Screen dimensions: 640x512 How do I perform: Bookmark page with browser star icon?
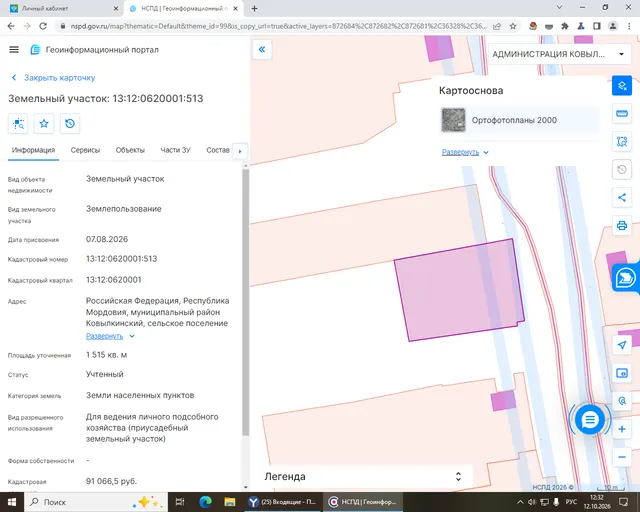[x=513, y=26]
